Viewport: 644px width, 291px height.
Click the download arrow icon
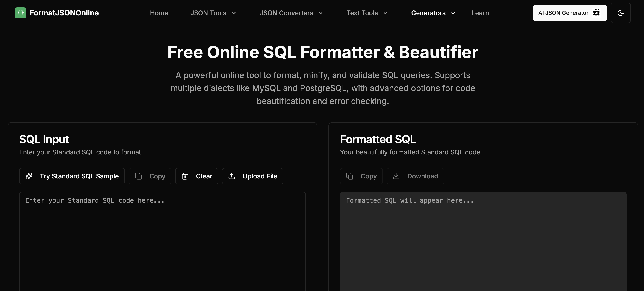tap(396, 176)
